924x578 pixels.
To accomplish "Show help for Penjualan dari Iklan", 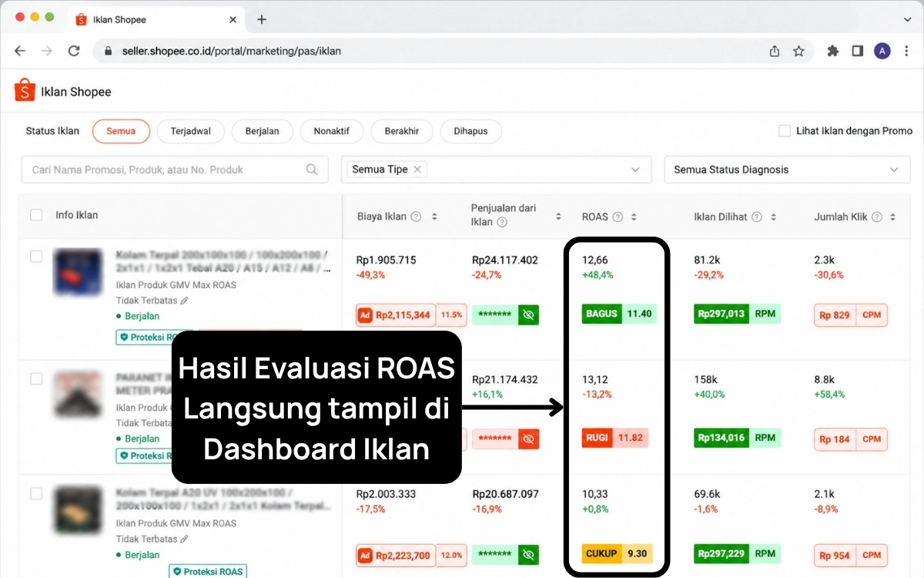I will 502,222.
